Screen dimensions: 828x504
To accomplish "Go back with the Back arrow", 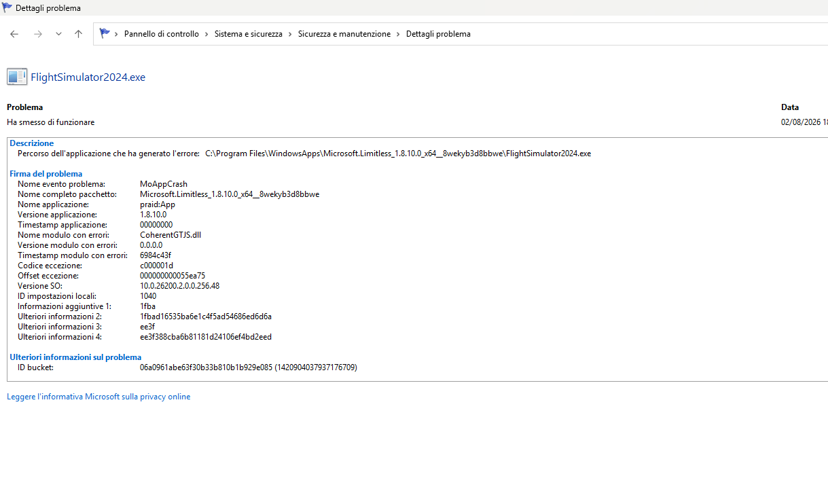I will pyautogui.click(x=14, y=34).
